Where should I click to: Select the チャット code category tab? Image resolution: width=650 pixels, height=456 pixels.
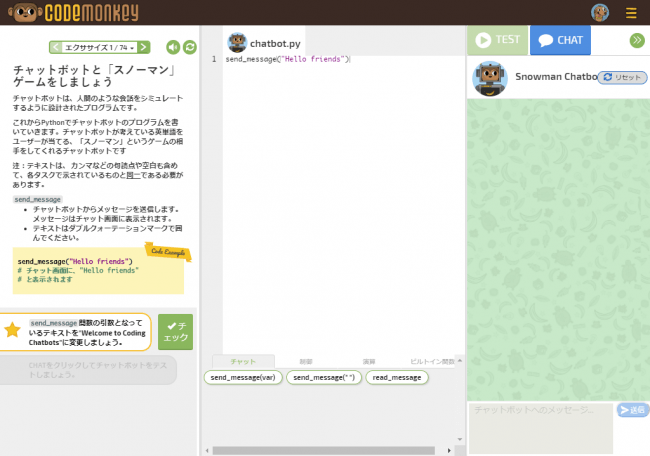(243, 361)
